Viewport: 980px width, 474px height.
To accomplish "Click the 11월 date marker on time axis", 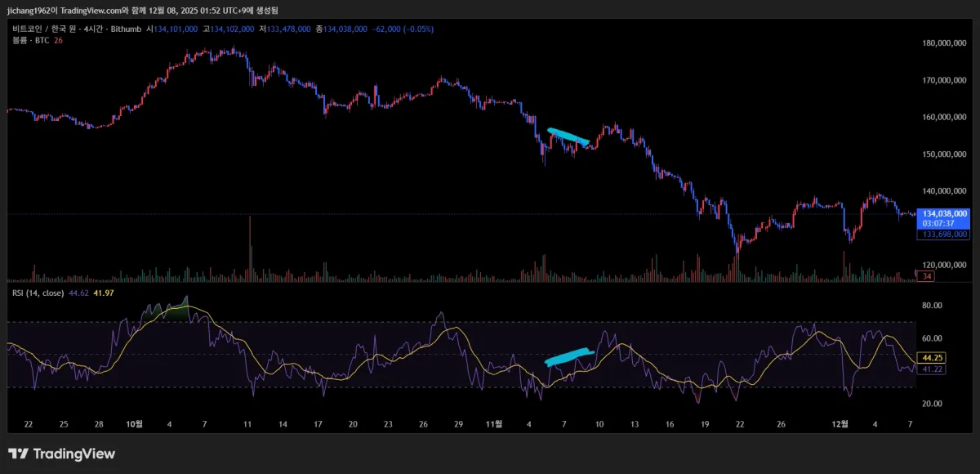I will click(x=494, y=424).
